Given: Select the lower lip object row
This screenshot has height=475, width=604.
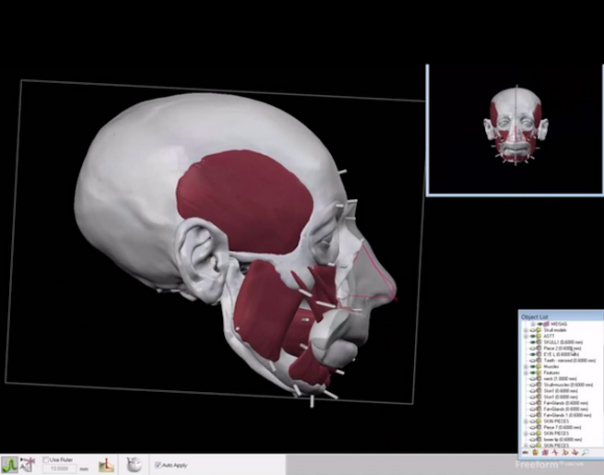Looking at the screenshot, I should tap(563, 440).
